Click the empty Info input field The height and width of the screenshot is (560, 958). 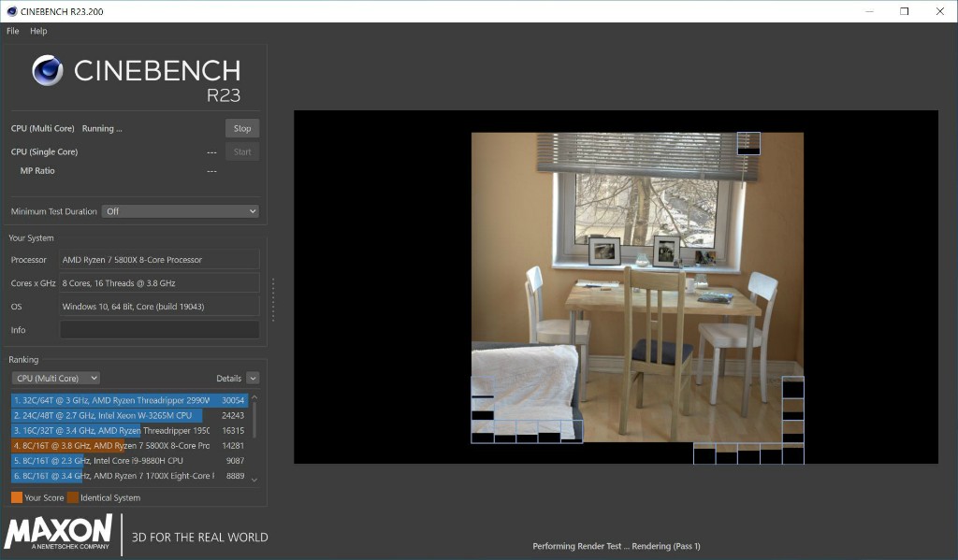coord(159,330)
